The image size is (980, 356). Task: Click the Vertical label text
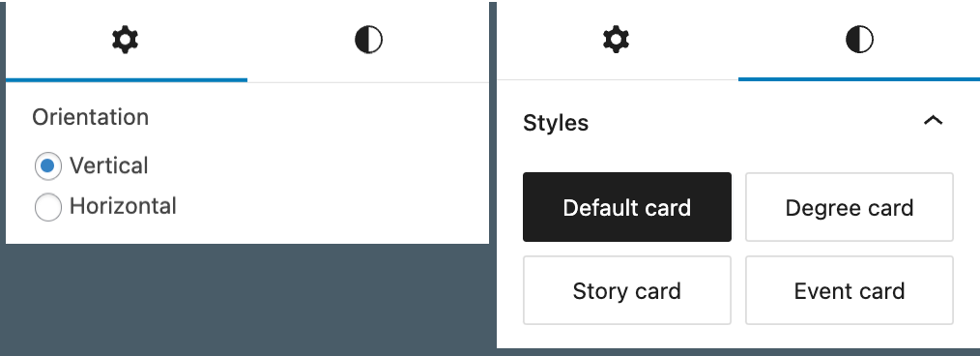point(109,165)
